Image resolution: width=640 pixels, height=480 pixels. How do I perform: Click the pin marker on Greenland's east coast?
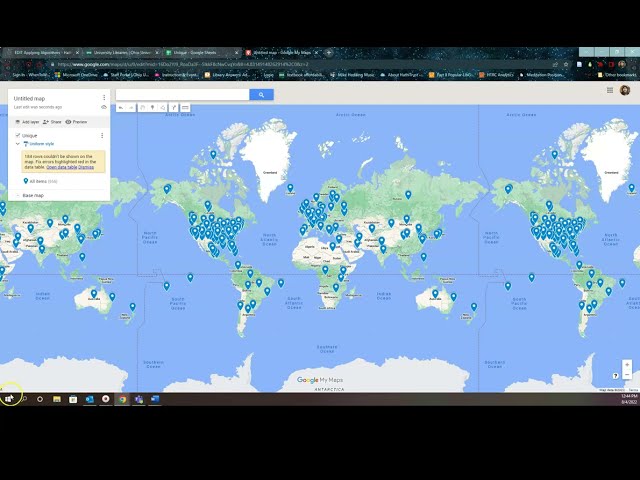click(x=290, y=188)
